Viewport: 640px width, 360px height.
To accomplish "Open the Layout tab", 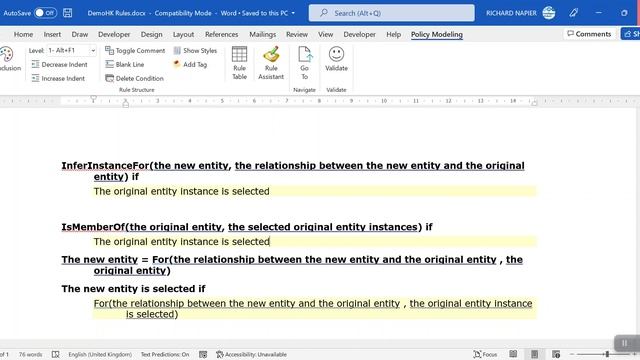I will (183, 35).
